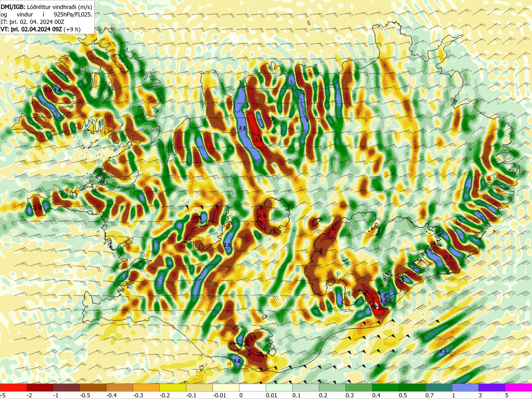Pick the white legend swatch labeled 0
Image resolution: width=532 pixels, height=399 pixels.
[253, 387]
